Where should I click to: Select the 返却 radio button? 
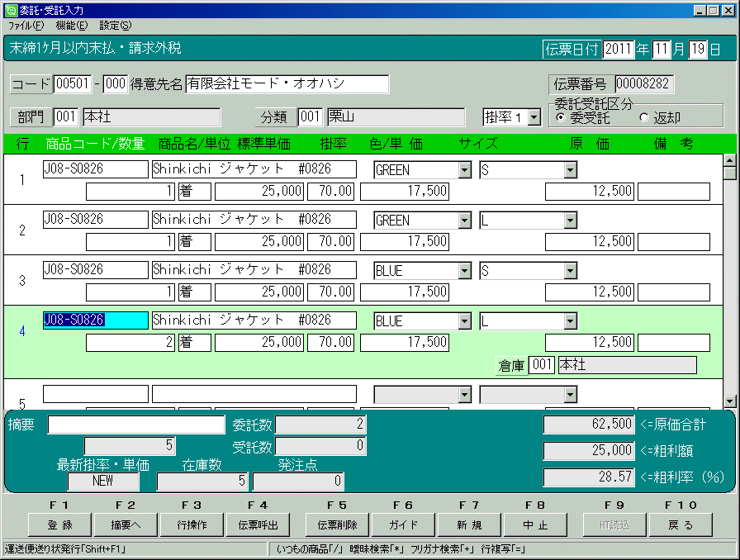643,117
